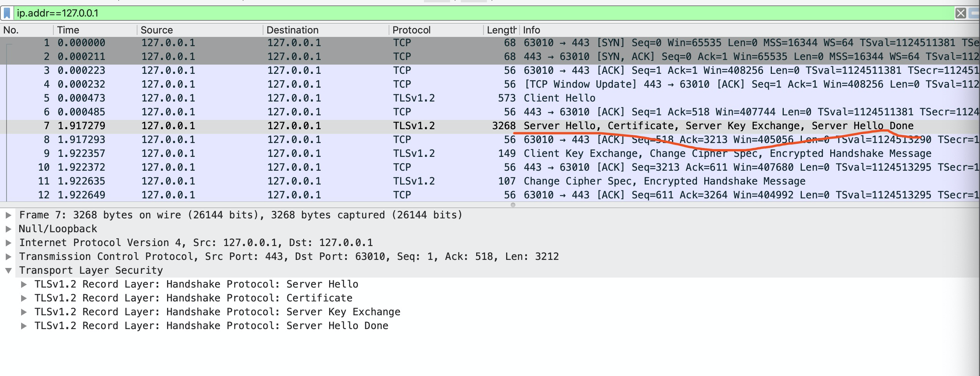Expand Internet Protocol Version 4 details
The width and height of the screenshot is (980, 376).
tap(8, 242)
